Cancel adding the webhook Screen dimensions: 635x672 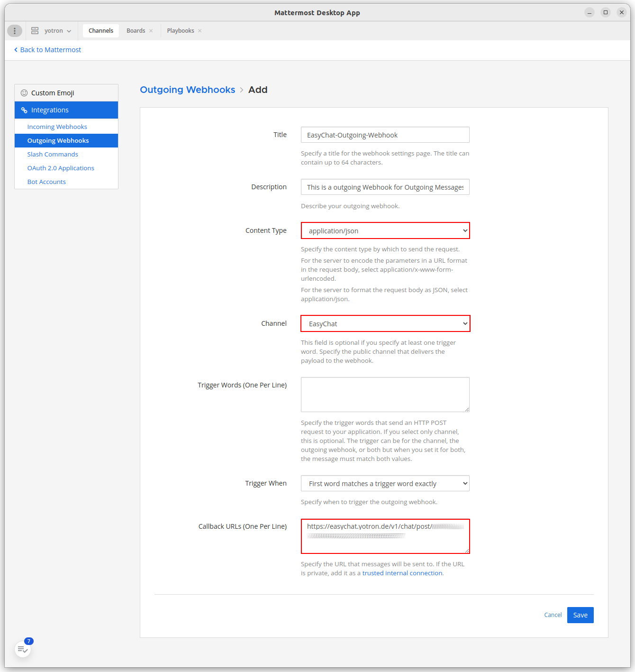click(553, 615)
